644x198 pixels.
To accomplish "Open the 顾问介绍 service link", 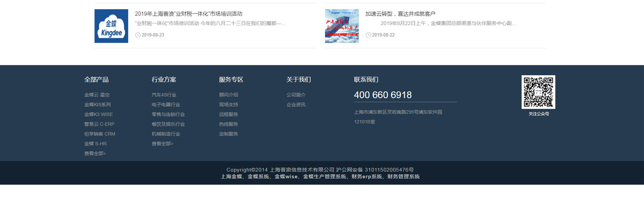I will [229, 95].
